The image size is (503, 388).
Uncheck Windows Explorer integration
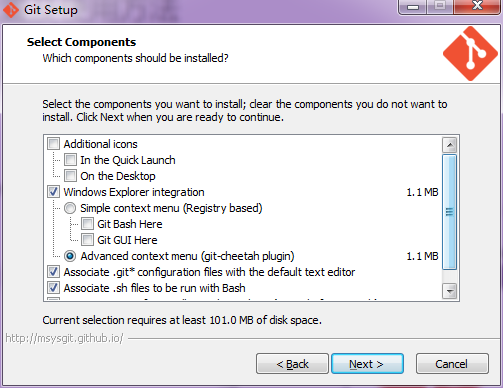pyautogui.click(x=53, y=192)
